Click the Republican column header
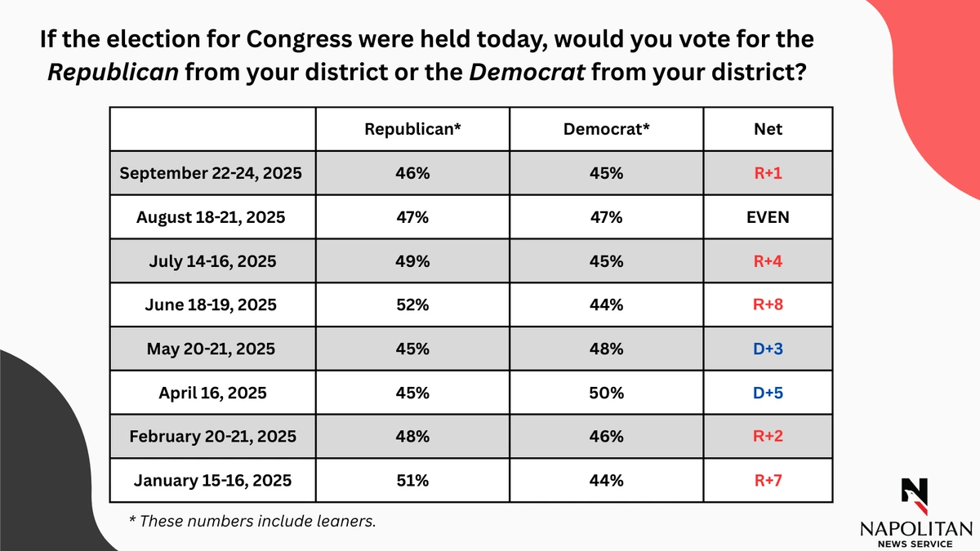This screenshot has width=980, height=551. click(413, 129)
